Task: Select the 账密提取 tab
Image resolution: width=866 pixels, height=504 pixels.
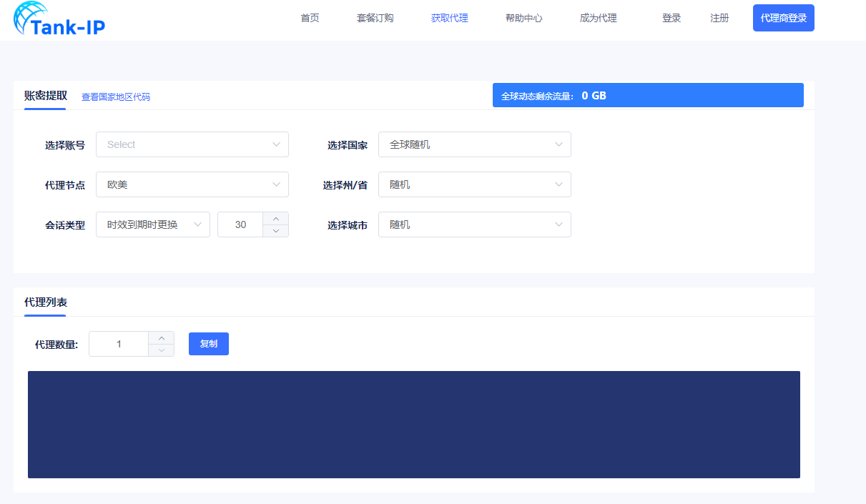Action: pyautogui.click(x=44, y=96)
